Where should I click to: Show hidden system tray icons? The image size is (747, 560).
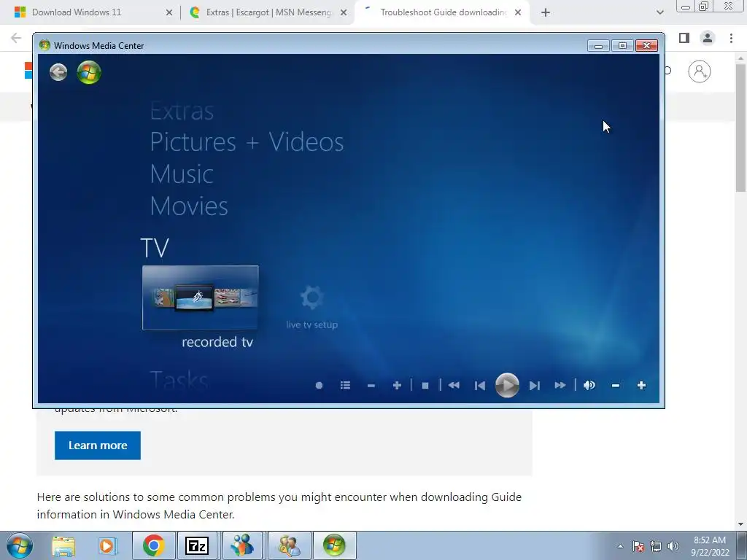coord(620,546)
